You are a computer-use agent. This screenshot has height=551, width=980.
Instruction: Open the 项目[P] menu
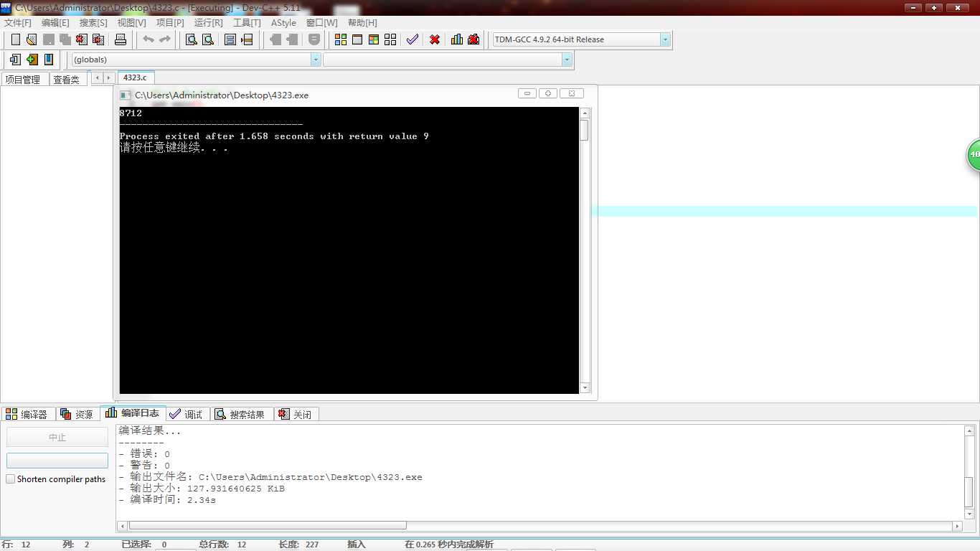pos(170,23)
